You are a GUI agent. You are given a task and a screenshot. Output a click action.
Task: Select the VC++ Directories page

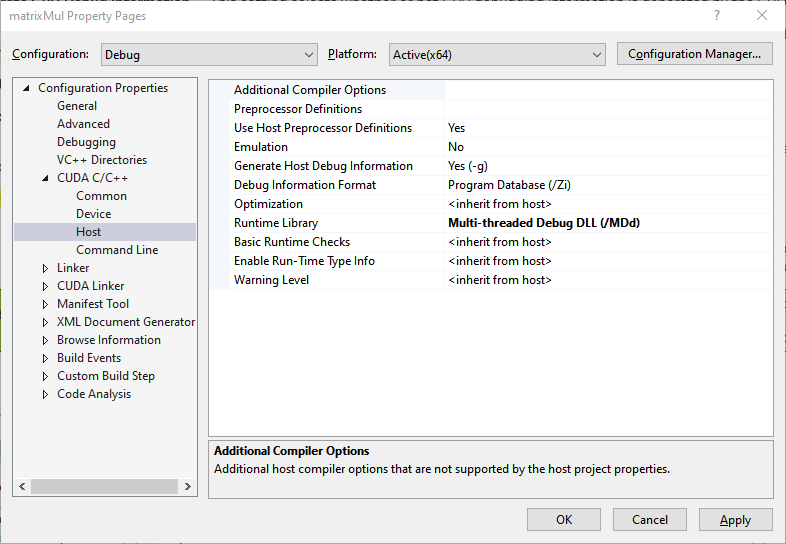(102, 160)
